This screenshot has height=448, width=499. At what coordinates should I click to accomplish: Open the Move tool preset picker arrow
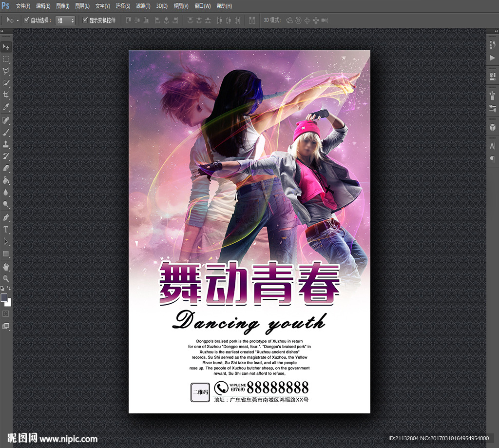pyautogui.click(x=18, y=20)
